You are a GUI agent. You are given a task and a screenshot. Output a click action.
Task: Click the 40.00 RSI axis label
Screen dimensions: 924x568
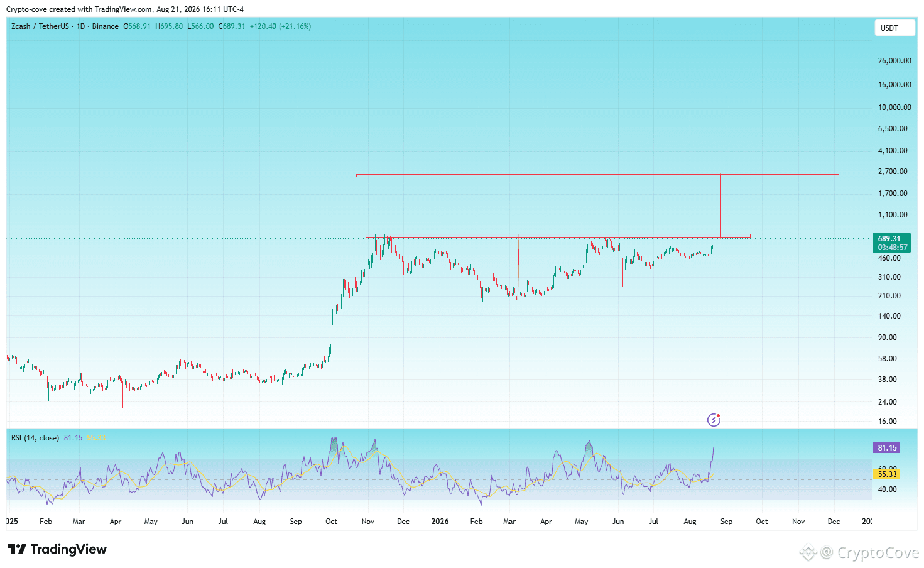888,489
